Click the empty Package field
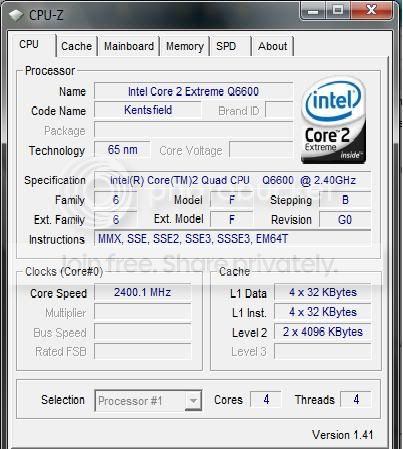 [194, 130]
